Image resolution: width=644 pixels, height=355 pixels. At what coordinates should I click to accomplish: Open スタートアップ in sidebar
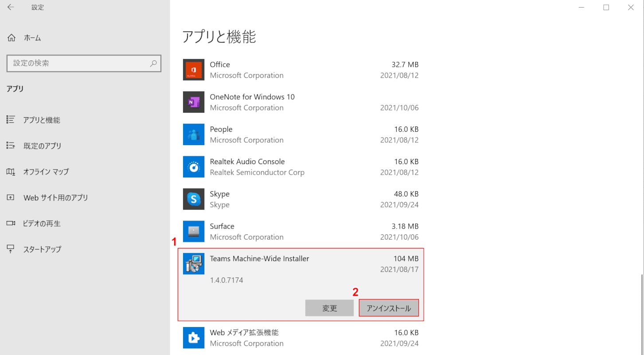point(42,249)
